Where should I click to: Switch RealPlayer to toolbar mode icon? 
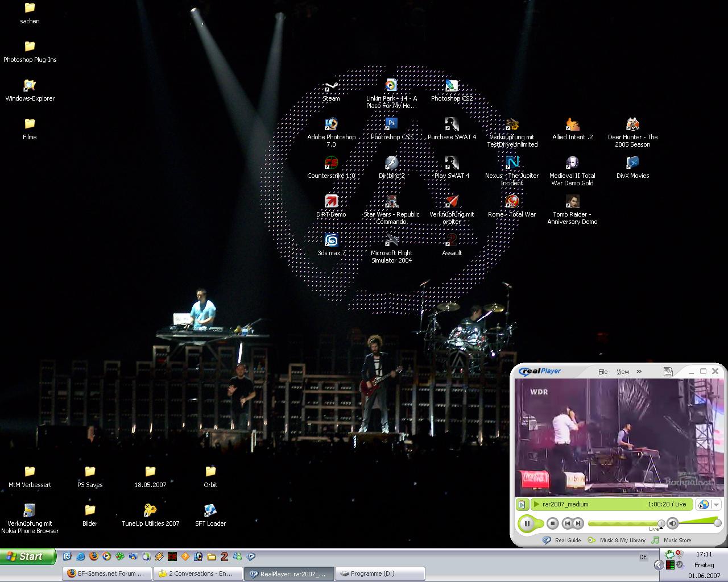coord(668,372)
